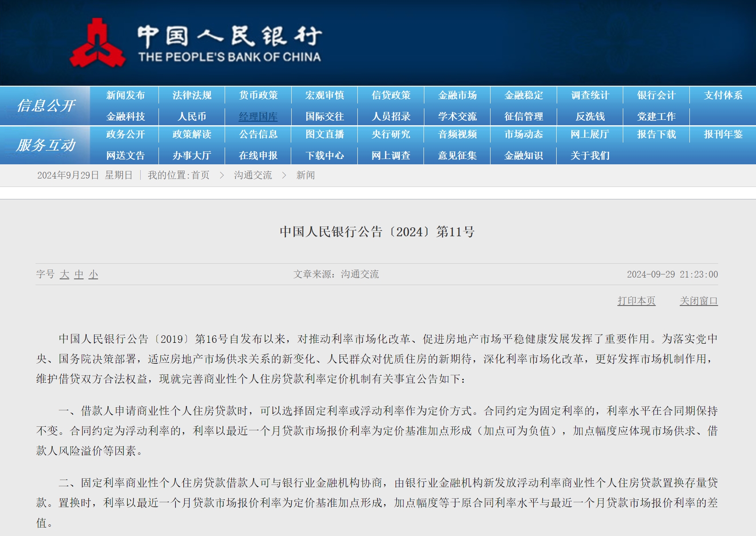Open 意见征集 navigation item

point(457,156)
